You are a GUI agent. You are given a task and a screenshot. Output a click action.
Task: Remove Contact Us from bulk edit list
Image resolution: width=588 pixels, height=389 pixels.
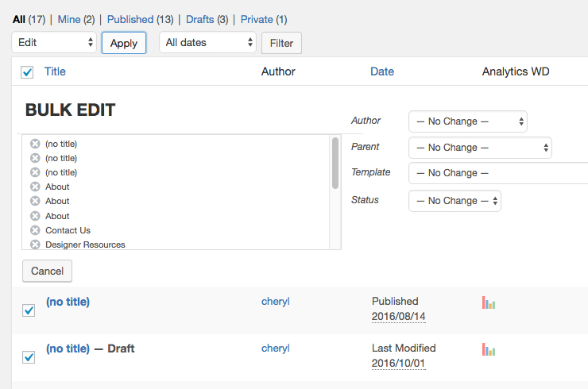(x=35, y=230)
